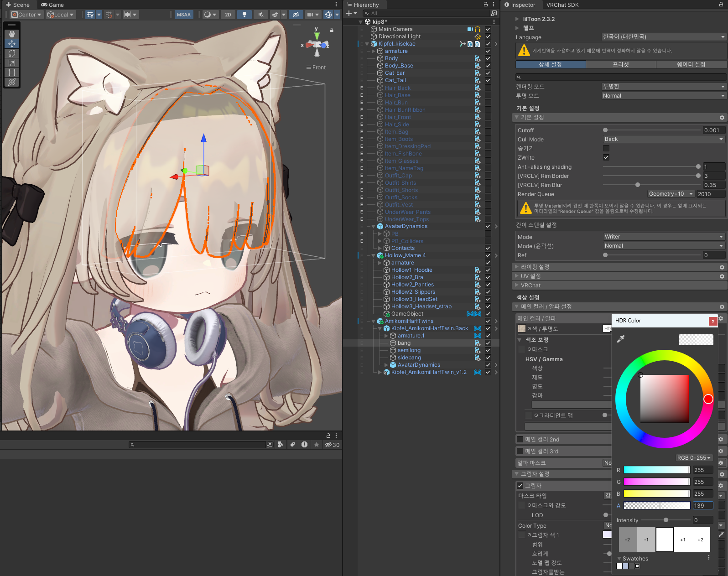Switch to the Game tab
This screenshot has height=576, width=728.
click(x=52, y=5)
